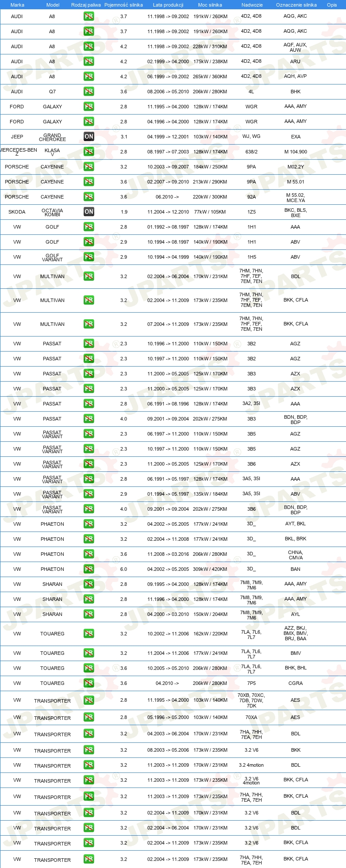Click the PB fuel icon in Mercedes-Benz Klasa V row
The width and height of the screenshot is (346, 868).
89,152
